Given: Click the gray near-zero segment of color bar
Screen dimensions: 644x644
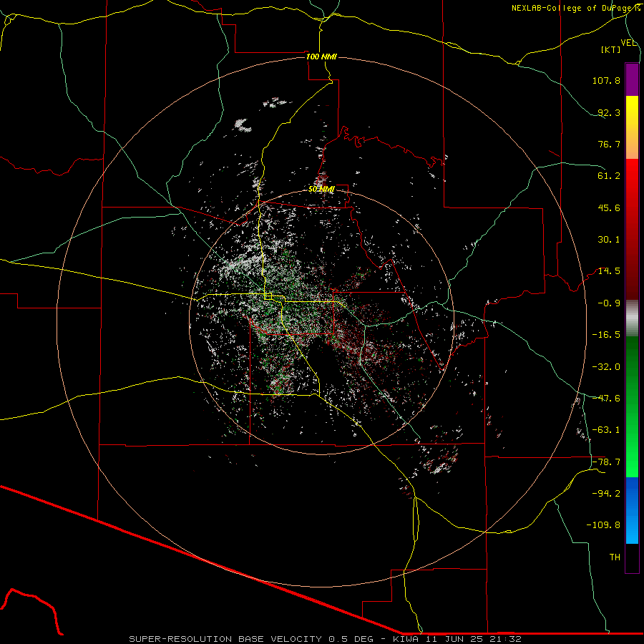Looking at the screenshot, I should coord(632,318).
